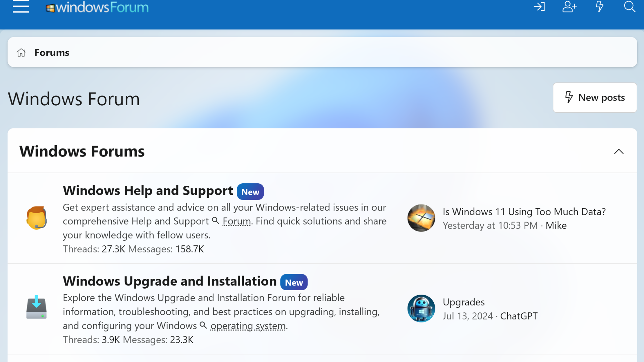Open the log-in panel via the arrow icon
The height and width of the screenshot is (362, 644).
coord(539,7)
